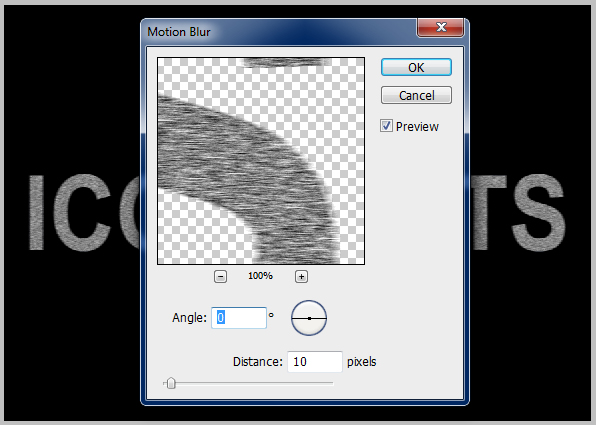Click the 100% zoom level label

tap(260, 276)
